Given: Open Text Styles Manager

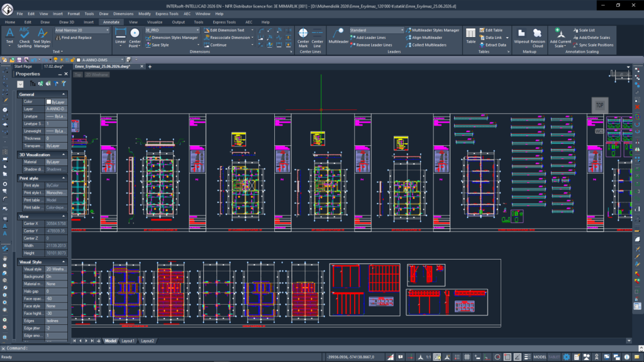Looking at the screenshot, I should point(42,38).
